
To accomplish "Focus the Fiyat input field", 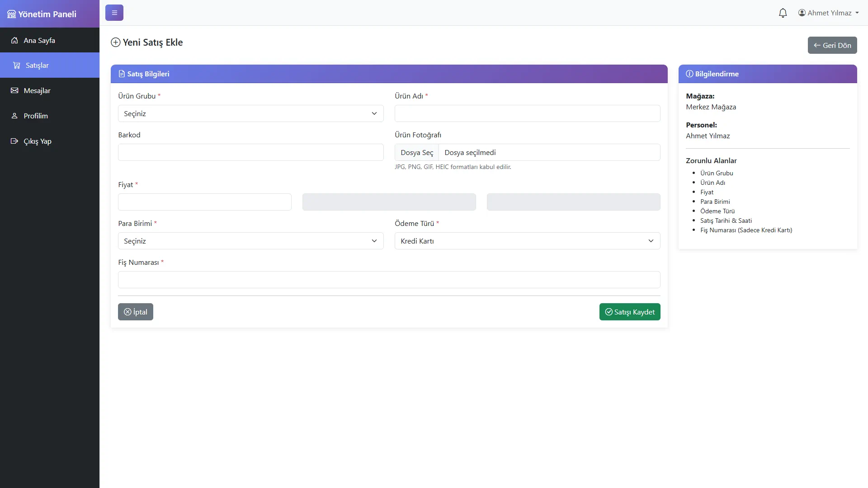I will [205, 202].
